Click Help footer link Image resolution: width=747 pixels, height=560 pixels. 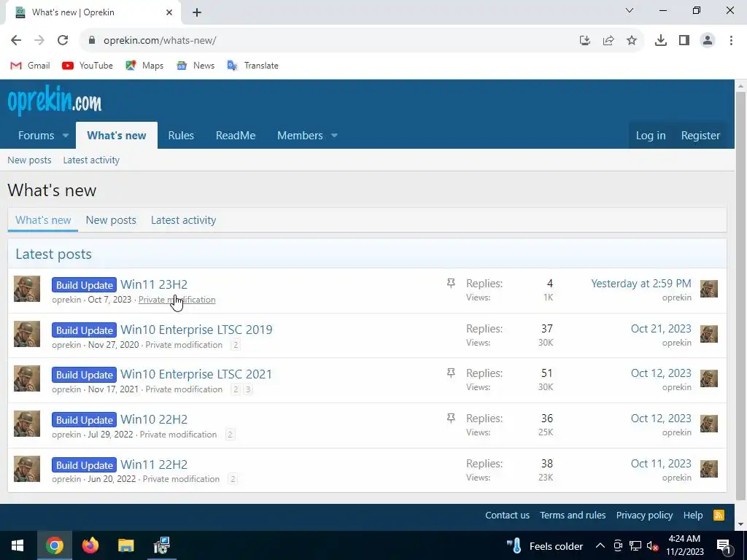(693, 516)
